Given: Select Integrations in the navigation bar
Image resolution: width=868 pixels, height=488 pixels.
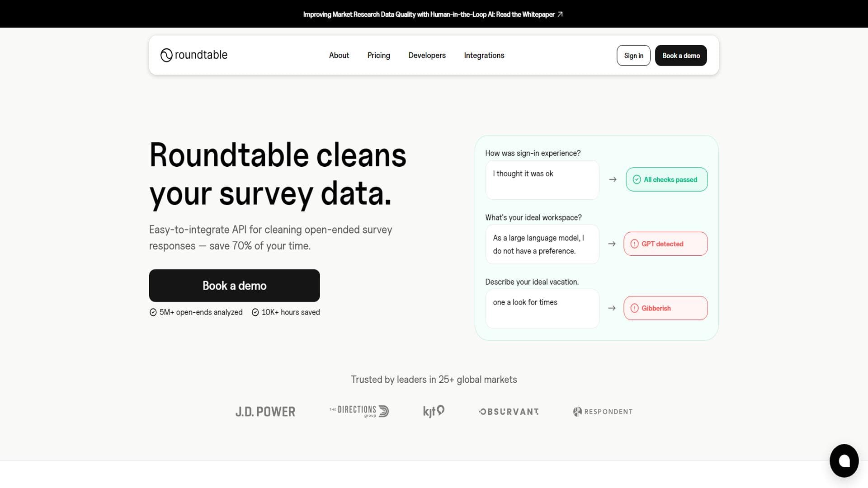Looking at the screenshot, I should 484,55.
